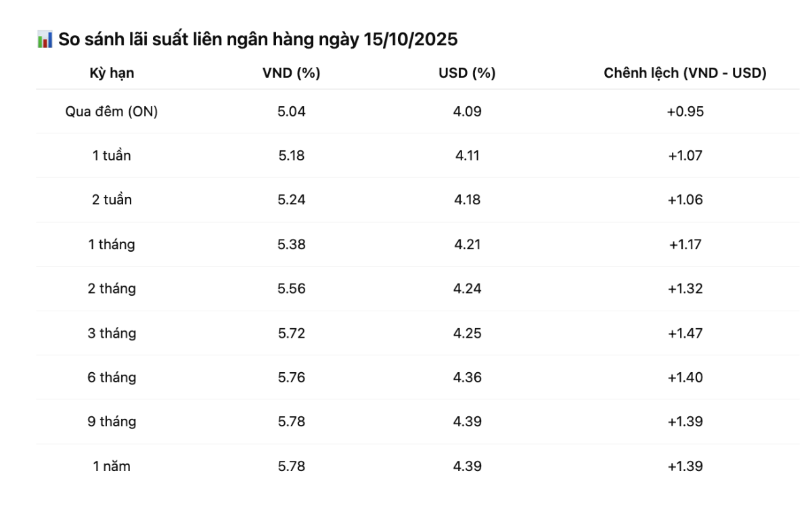This screenshot has height=517, width=812.
Task: Select the "6 tháng" row label
Action: tap(112, 378)
